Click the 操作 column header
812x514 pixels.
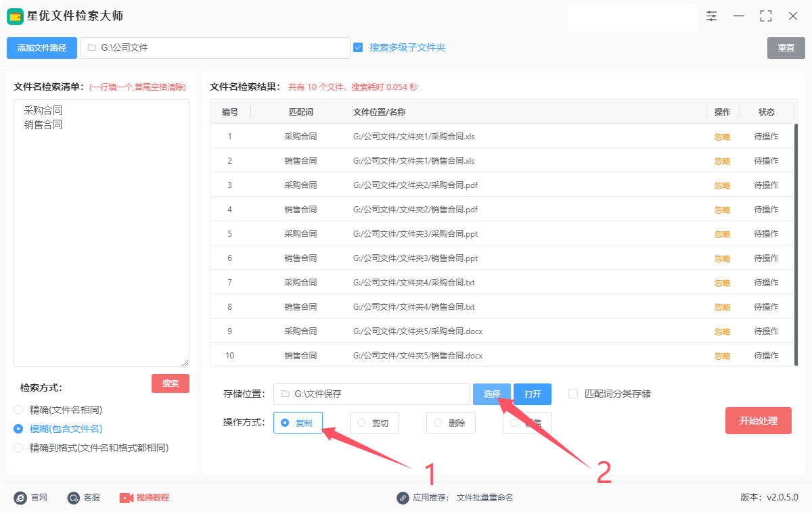pos(722,112)
